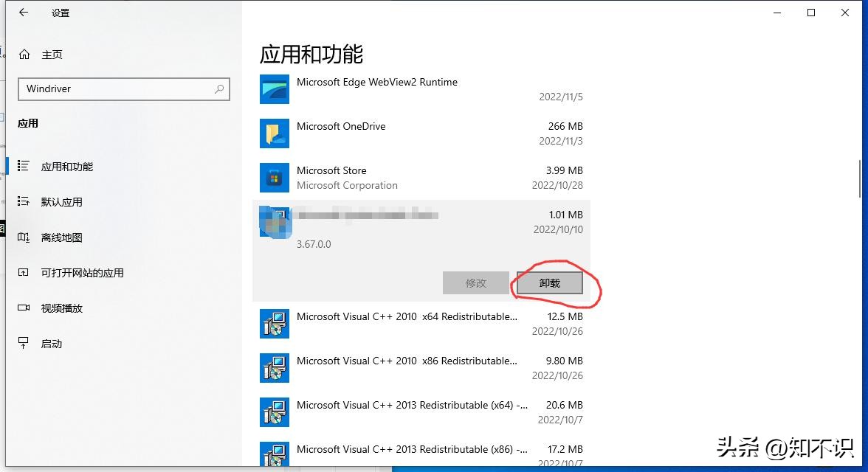
Task: Click the magnifier icon in the search box
Action: pos(218,88)
